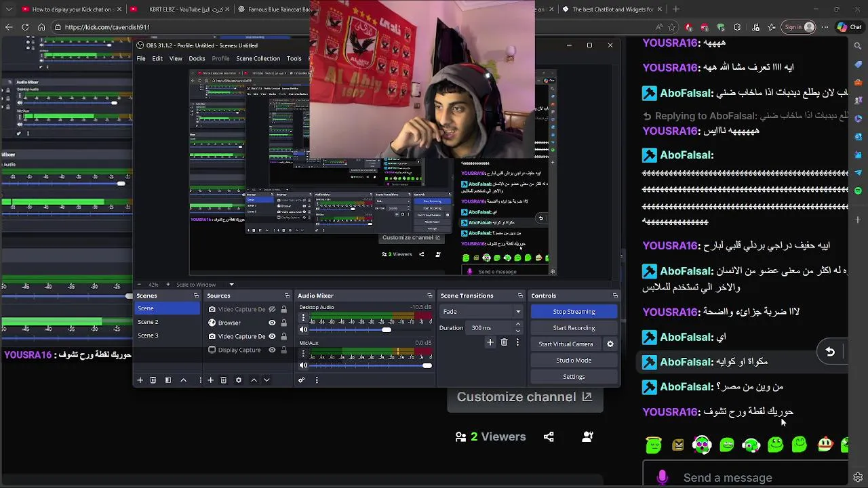Image resolution: width=868 pixels, height=488 pixels.
Task: Open source properties gear icon
Action: coord(239,380)
